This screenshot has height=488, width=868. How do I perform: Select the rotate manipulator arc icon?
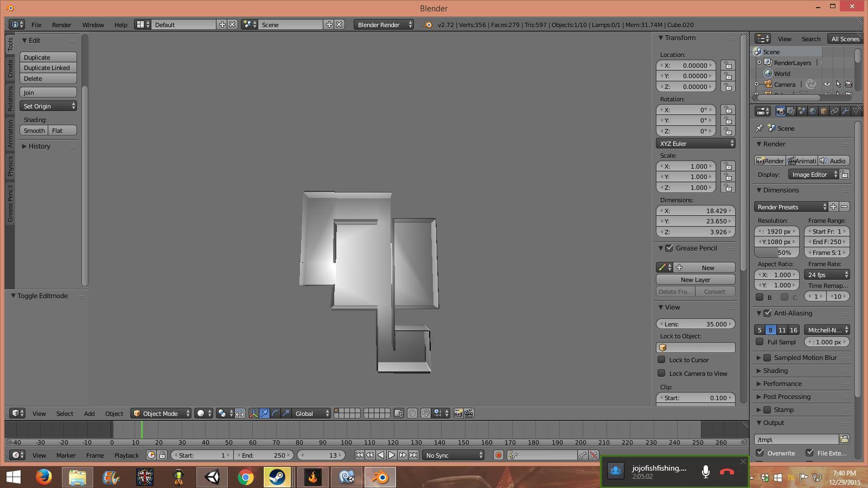pos(275,413)
